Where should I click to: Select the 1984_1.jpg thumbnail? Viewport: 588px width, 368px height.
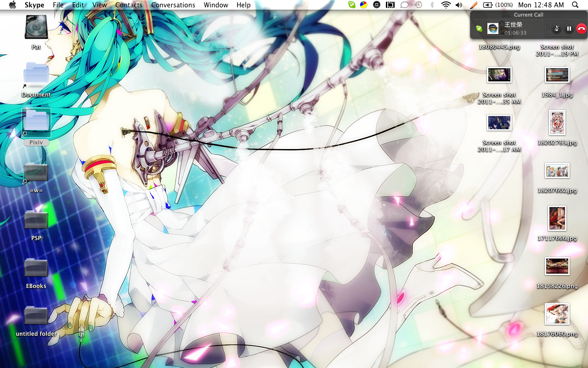tap(557, 75)
